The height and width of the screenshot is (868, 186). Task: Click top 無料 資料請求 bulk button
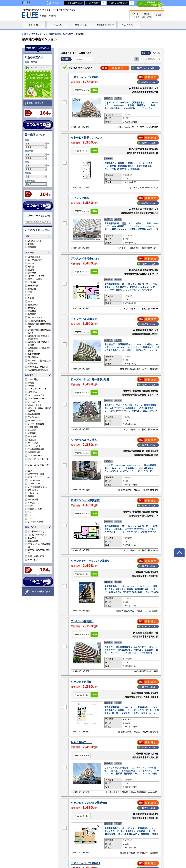point(114,68)
